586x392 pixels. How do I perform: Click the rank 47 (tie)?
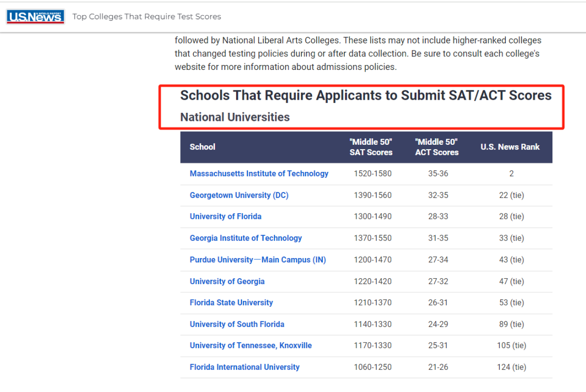[x=511, y=281]
